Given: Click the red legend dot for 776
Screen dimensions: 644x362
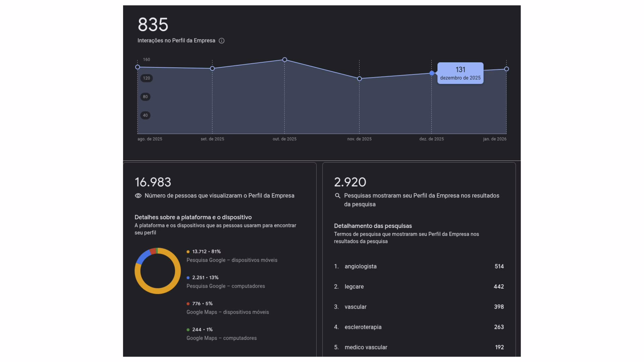Looking at the screenshot, I should [x=188, y=304].
